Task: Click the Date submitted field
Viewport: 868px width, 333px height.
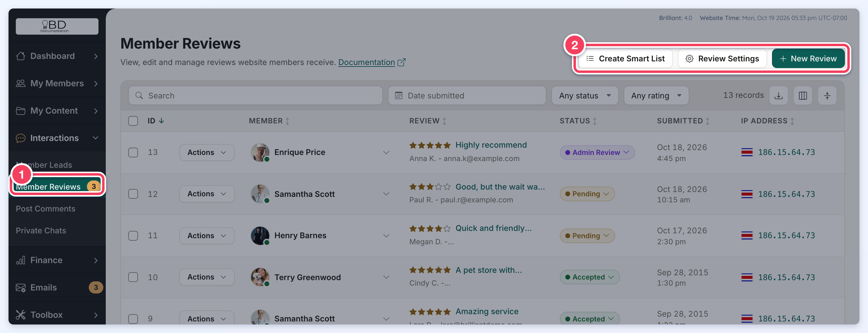Action: (x=467, y=96)
